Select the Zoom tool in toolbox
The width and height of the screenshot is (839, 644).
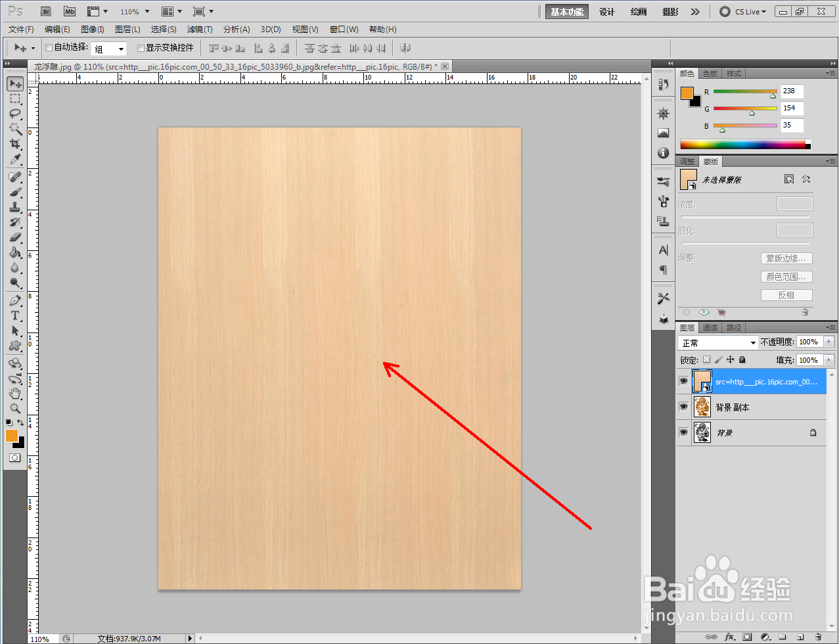[15, 409]
